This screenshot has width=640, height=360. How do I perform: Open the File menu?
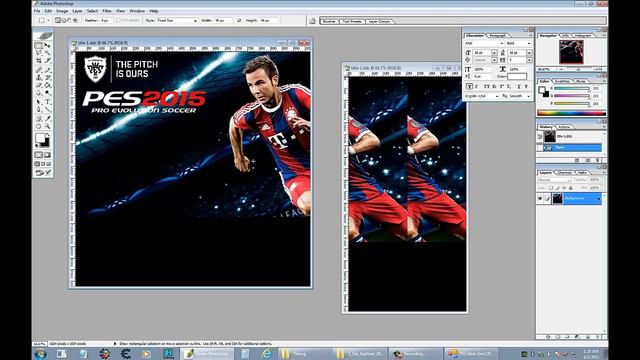tap(37, 11)
